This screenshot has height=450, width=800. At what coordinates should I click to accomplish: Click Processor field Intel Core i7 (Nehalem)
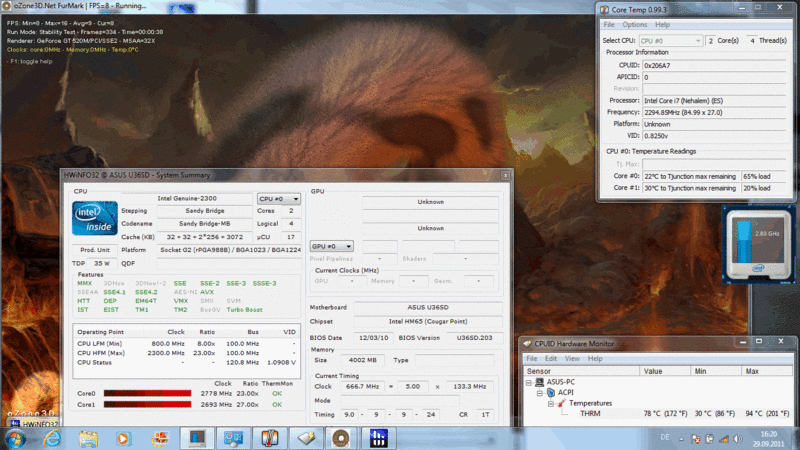714,101
